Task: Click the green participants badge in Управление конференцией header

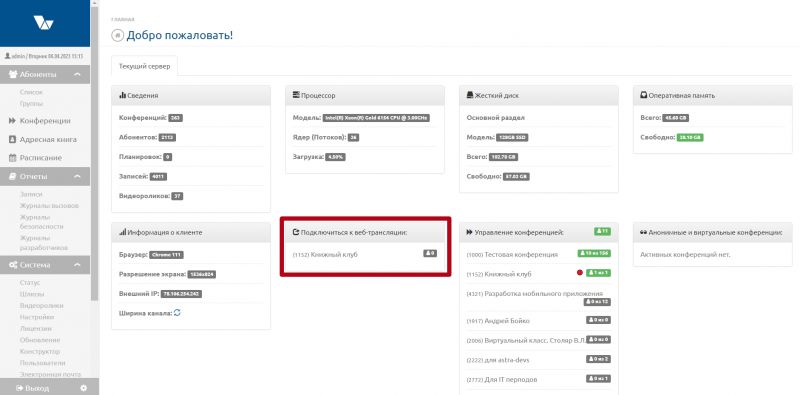Action: point(602,232)
